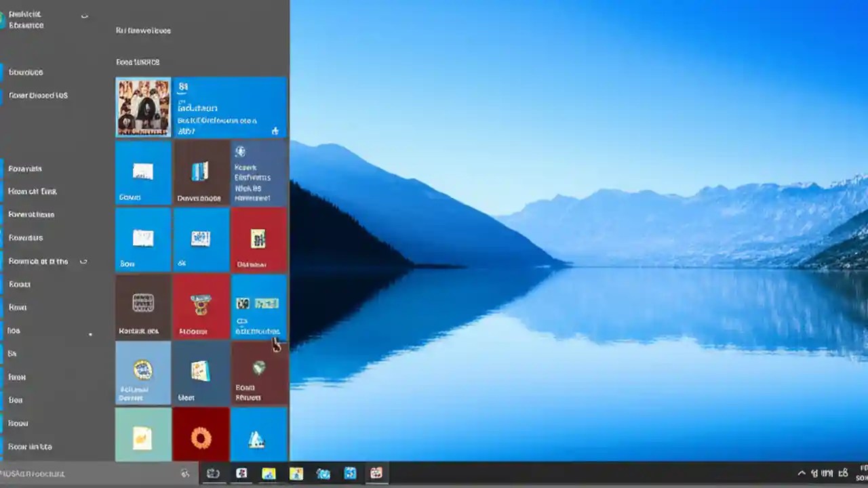Expand the chevron next to the topmost sidebar entry
The width and height of the screenshot is (868, 488).
coord(84,15)
